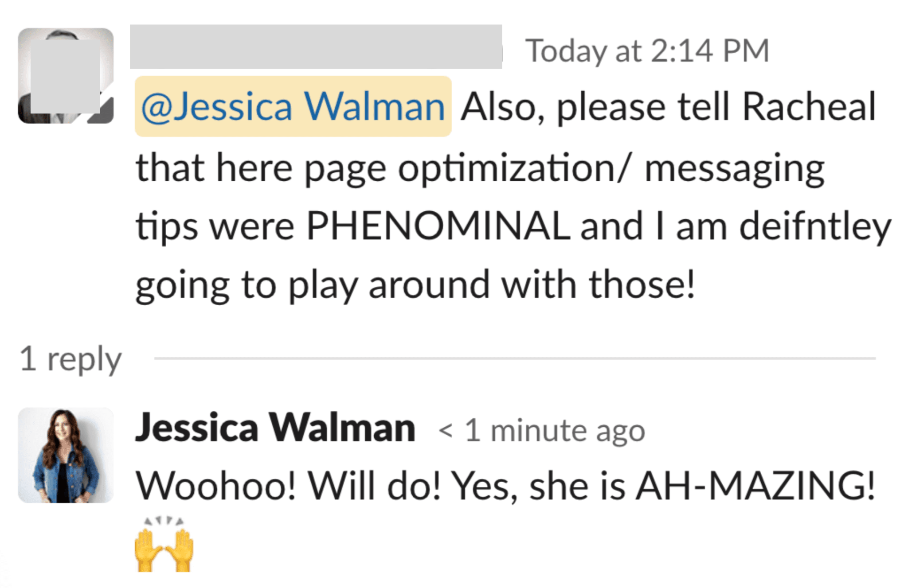Click the misspelled word "deifntley"
908x588 pixels.
[x=815, y=226]
